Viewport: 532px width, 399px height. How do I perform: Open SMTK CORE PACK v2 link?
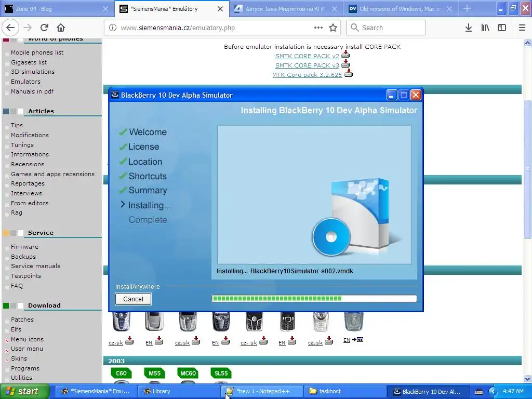point(307,56)
